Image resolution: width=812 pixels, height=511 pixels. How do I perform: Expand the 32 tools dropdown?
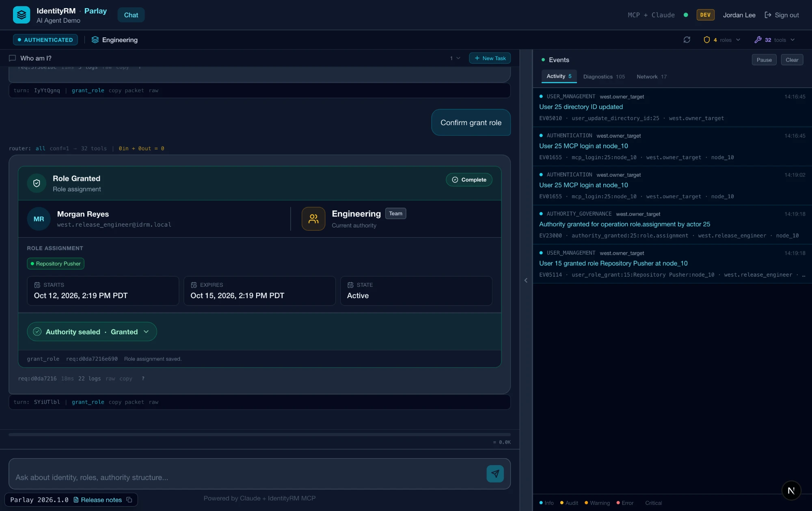(775, 40)
